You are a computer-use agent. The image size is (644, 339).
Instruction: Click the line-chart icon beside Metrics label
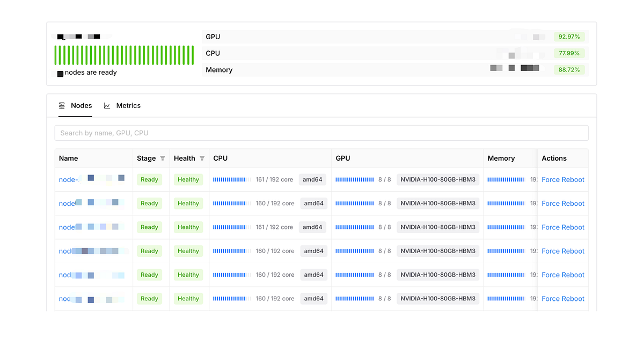(x=107, y=105)
